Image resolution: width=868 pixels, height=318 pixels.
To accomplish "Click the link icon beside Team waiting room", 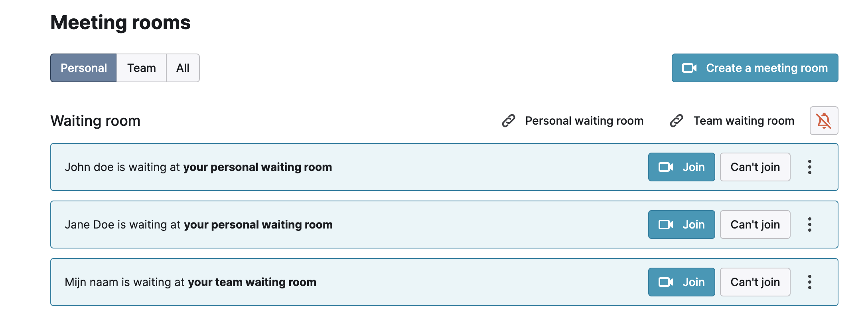I will (x=677, y=121).
